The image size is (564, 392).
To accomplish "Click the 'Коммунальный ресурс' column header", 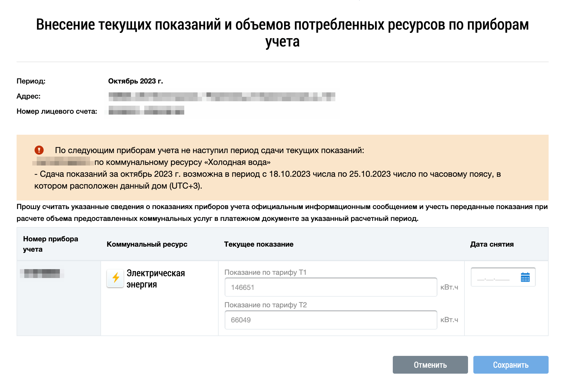I will (147, 244).
